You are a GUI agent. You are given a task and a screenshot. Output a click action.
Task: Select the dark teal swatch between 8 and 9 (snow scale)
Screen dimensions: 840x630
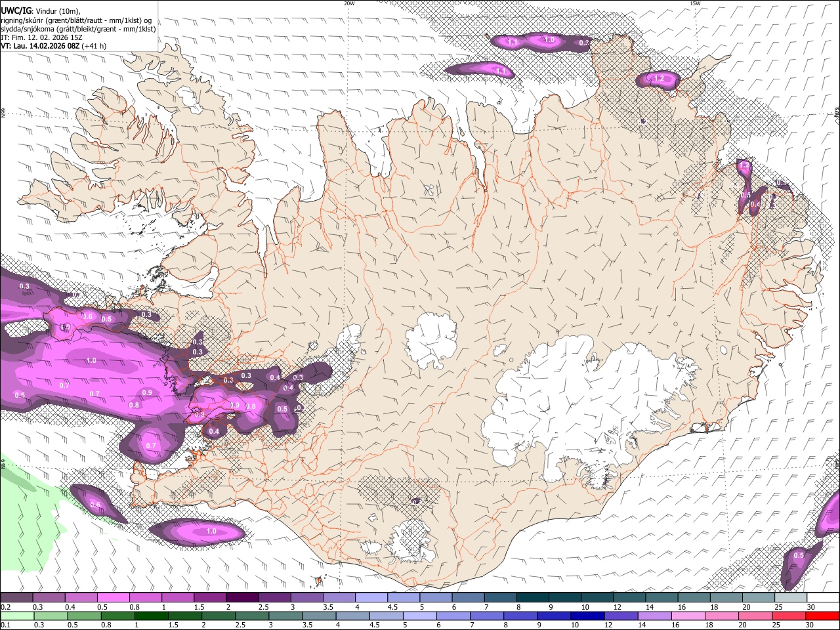(533, 598)
